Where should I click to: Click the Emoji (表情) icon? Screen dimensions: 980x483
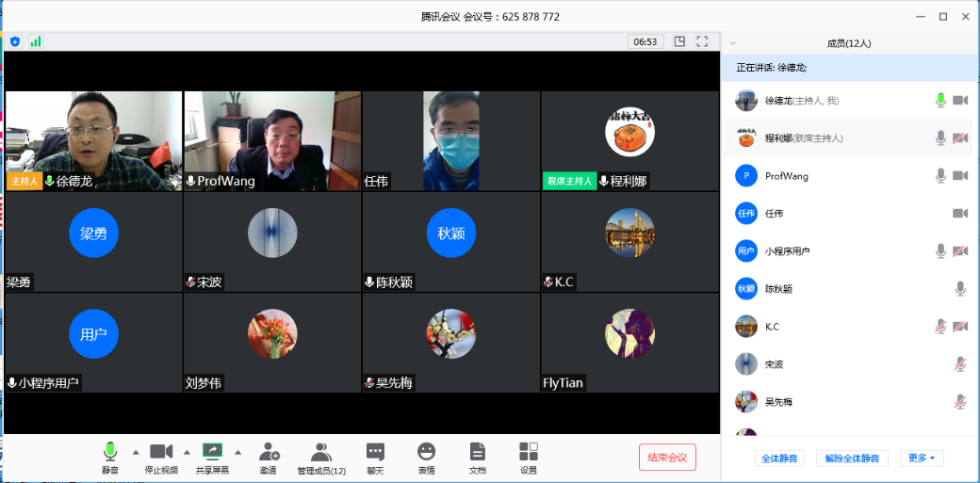[x=426, y=457]
